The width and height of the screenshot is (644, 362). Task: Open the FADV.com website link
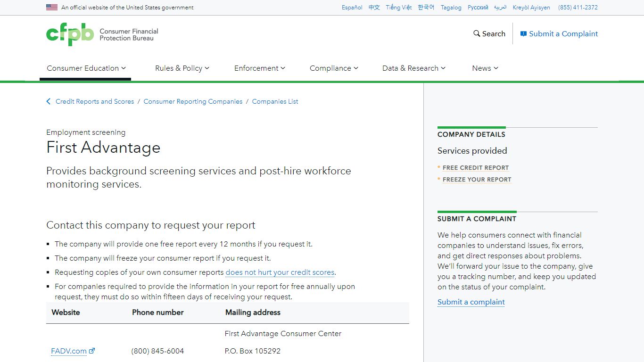click(x=69, y=351)
